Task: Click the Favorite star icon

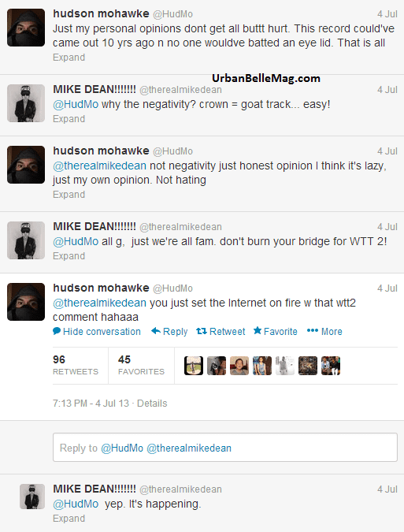Action: pyautogui.click(x=258, y=330)
